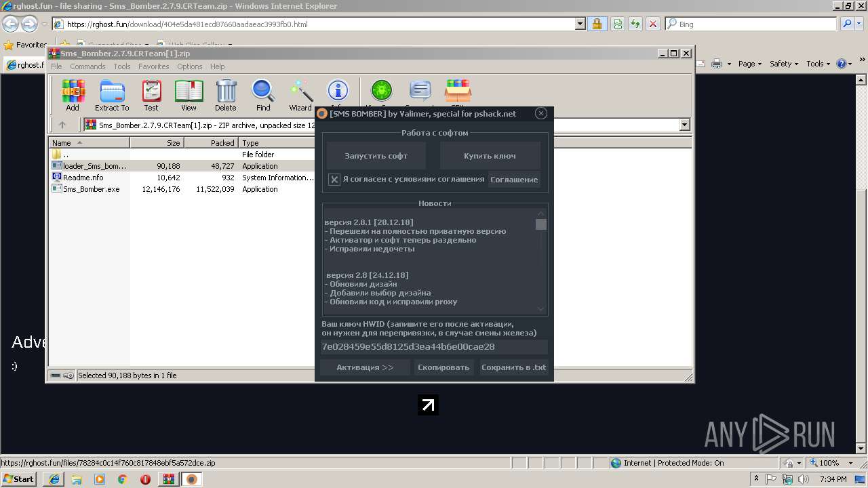Click the Запустить софт button
Image resolution: width=868 pixels, height=488 pixels.
(376, 156)
